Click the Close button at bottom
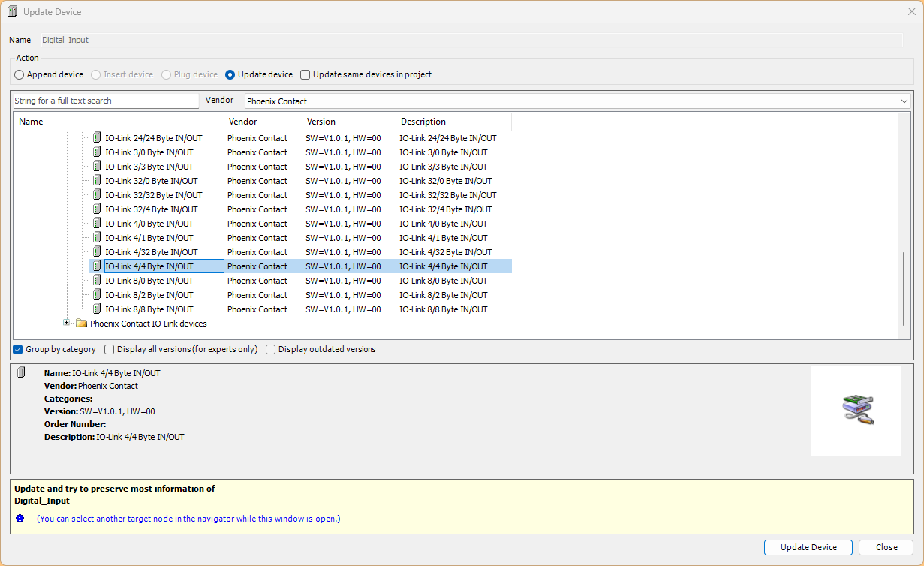 [886, 548]
